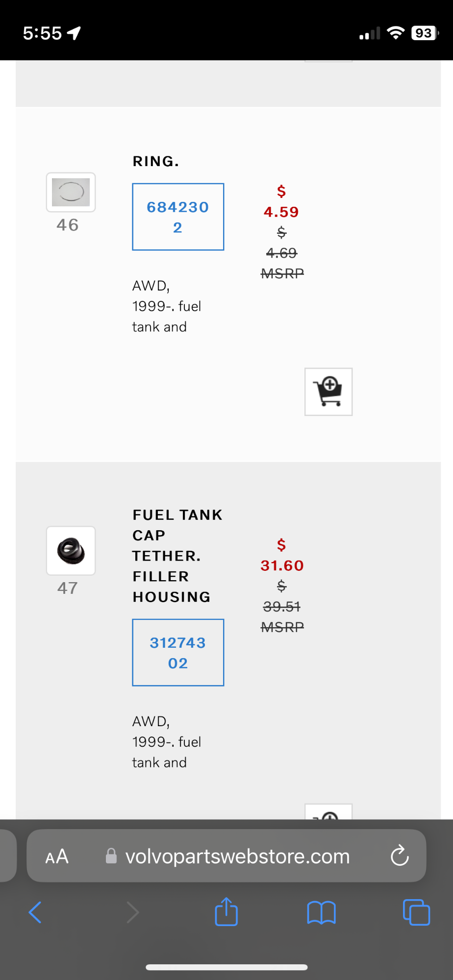View the fuel tank cap tether thumbnail
This screenshot has width=453, height=980.
click(x=71, y=551)
